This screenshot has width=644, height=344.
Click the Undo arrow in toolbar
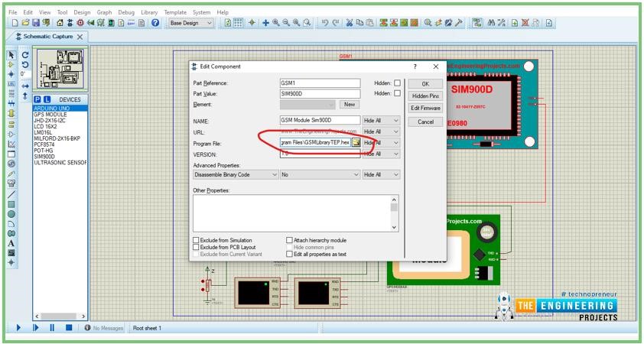[325, 23]
